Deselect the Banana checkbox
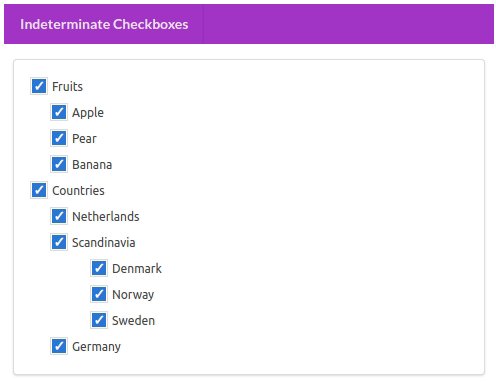The width and height of the screenshot is (496, 382). pyautogui.click(x=59, y=164)
